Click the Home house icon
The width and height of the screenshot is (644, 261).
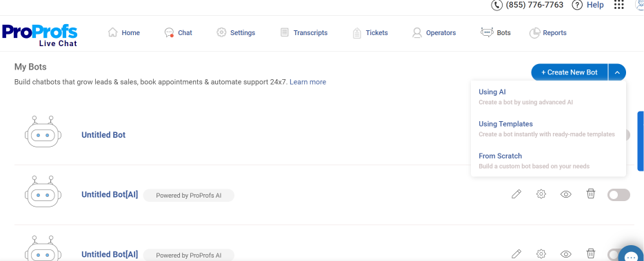pos(112,32)
